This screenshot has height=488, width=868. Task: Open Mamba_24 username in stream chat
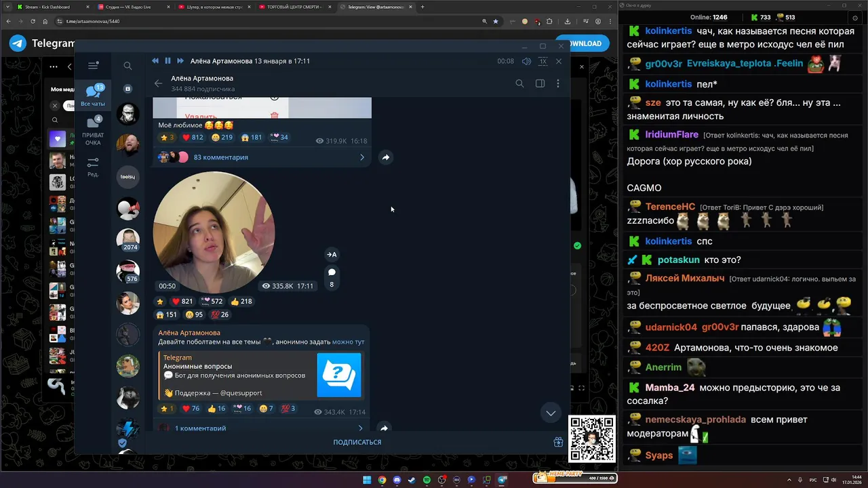(670, 388)
